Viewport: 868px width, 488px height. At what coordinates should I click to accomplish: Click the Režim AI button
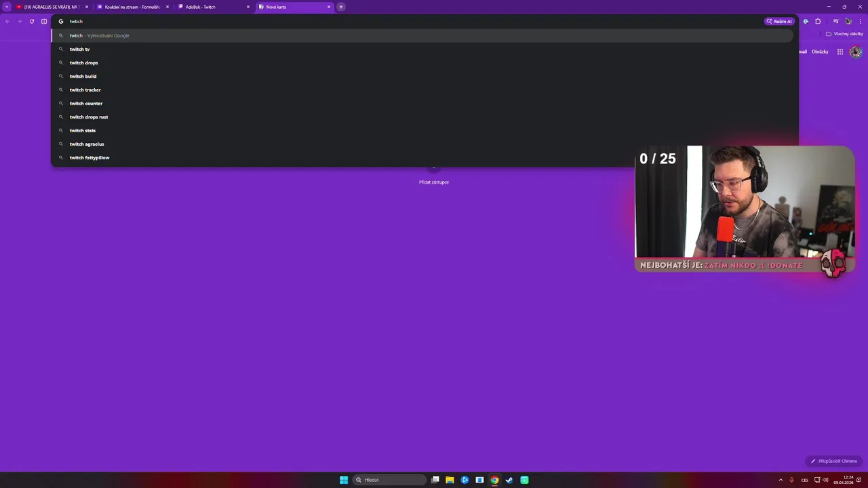(779, 21)
